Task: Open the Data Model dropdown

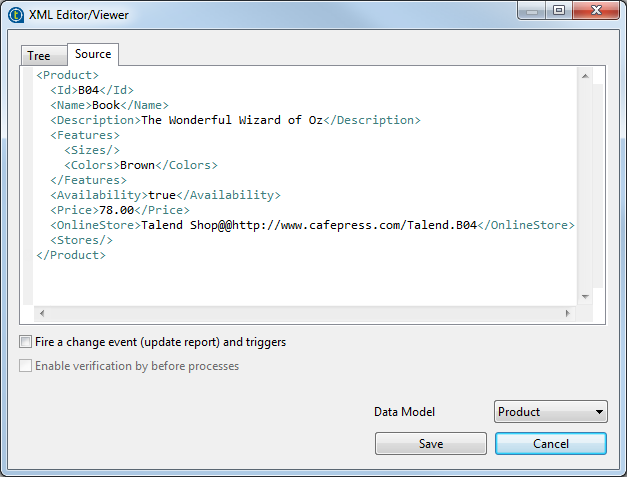Action: (550, 412)
